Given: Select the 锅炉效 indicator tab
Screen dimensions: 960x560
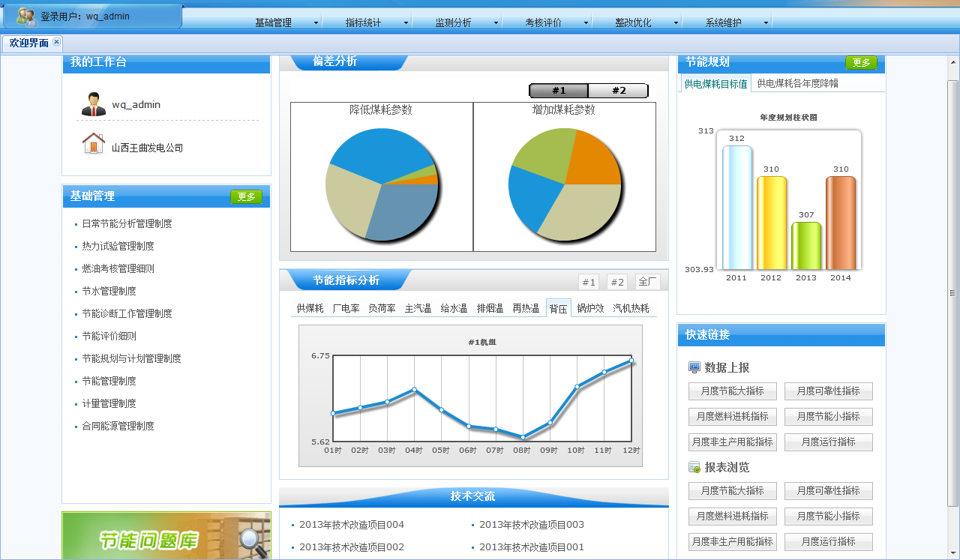Looking at the screenshot, I should pyautogui.click(x=589, y=308).
